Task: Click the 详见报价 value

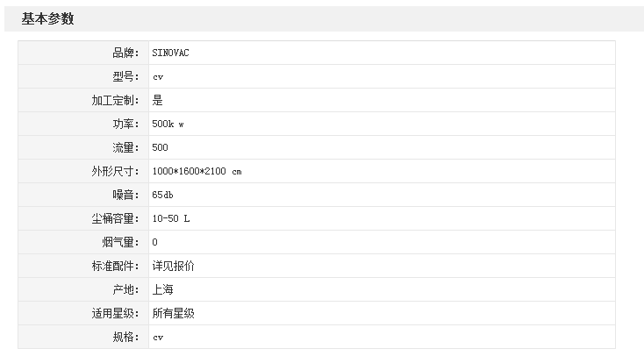Action: click(173, 266)
